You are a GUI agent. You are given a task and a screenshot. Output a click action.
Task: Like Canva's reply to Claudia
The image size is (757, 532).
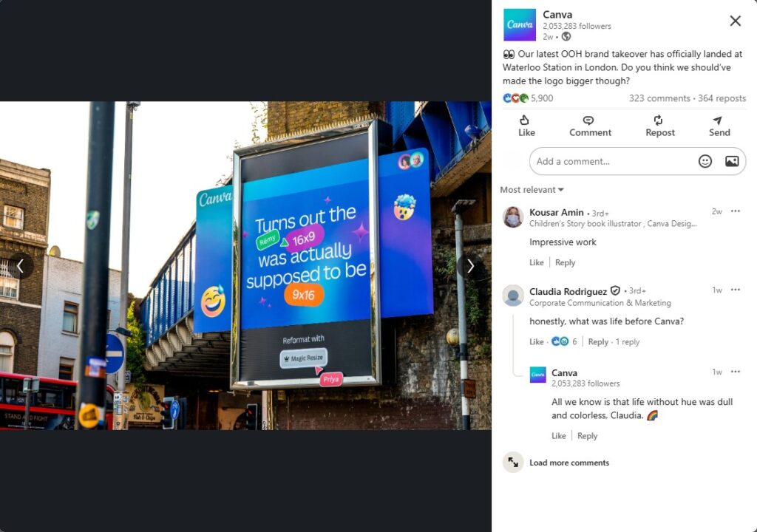tap(559, 436)
